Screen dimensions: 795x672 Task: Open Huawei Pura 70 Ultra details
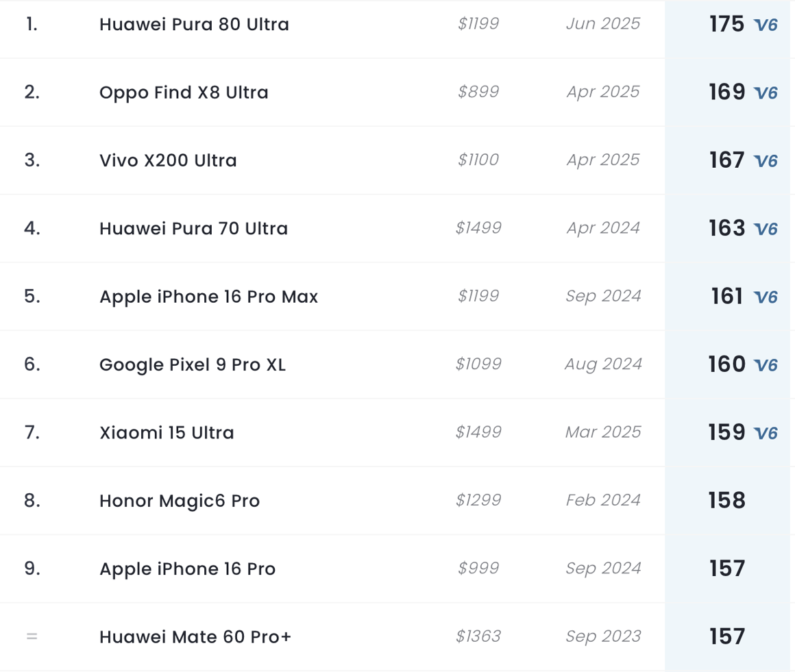tap(193, 228)
